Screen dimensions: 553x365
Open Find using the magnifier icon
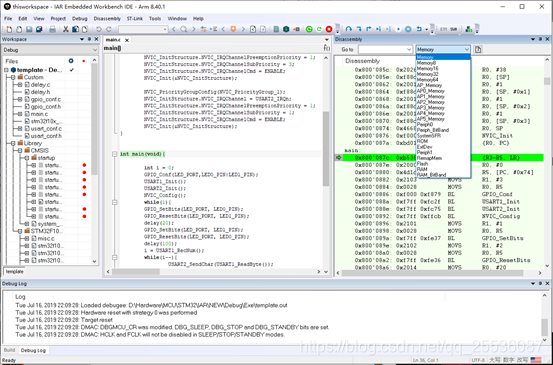pos(183,29)
